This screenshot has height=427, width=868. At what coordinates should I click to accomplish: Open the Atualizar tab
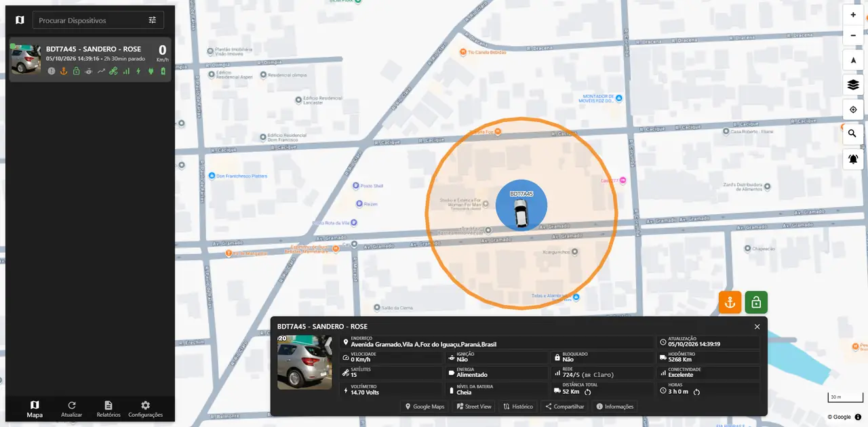click(71, 409)
